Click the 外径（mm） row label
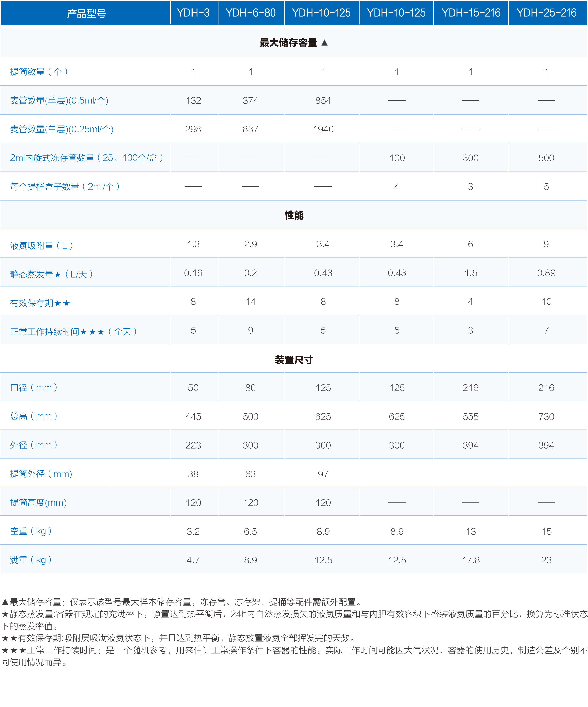Image resolution: width=588 pixels, height=707 pixels. pyautogui.click(x=34, y=445)
